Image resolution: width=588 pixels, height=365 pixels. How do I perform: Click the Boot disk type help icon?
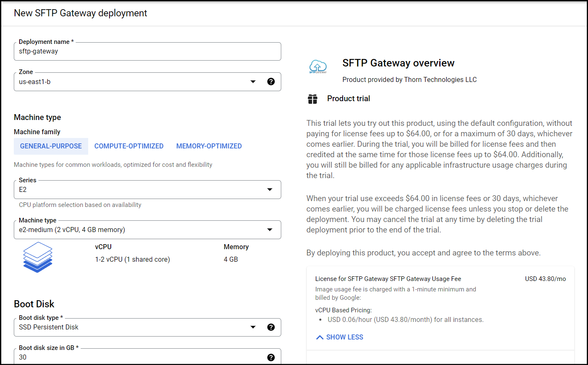(x=271, y=327)
